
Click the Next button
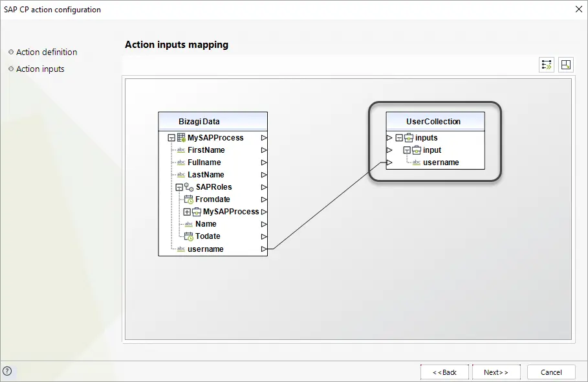(x=496, y=372)
